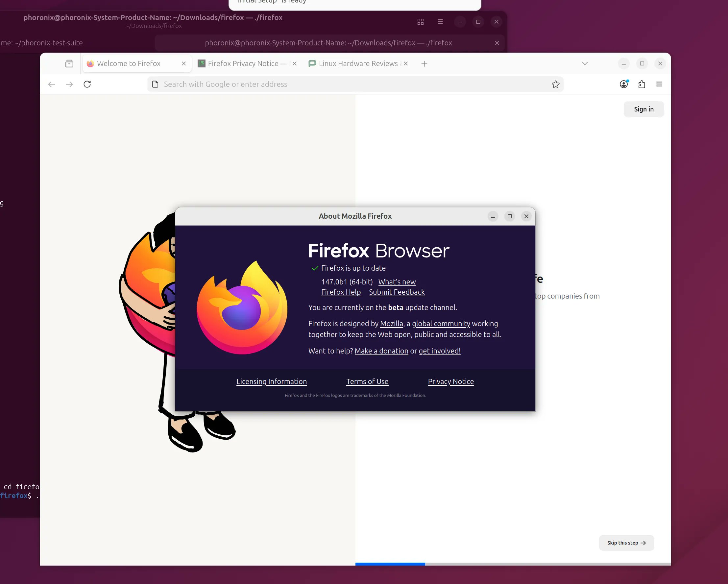This screenshot has height=584, width=728.
Task: Click the terminal's tab grid icon
Action: click(x=420, y=21)
